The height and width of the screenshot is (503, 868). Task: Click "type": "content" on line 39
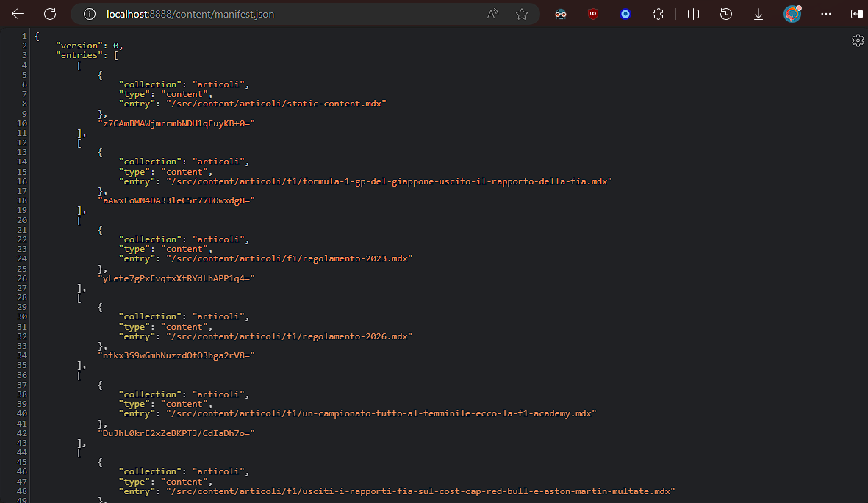[165, 404]
